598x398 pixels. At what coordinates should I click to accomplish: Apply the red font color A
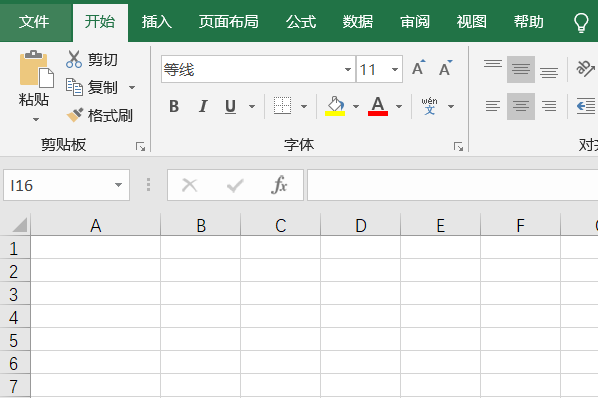coord(378,106)
